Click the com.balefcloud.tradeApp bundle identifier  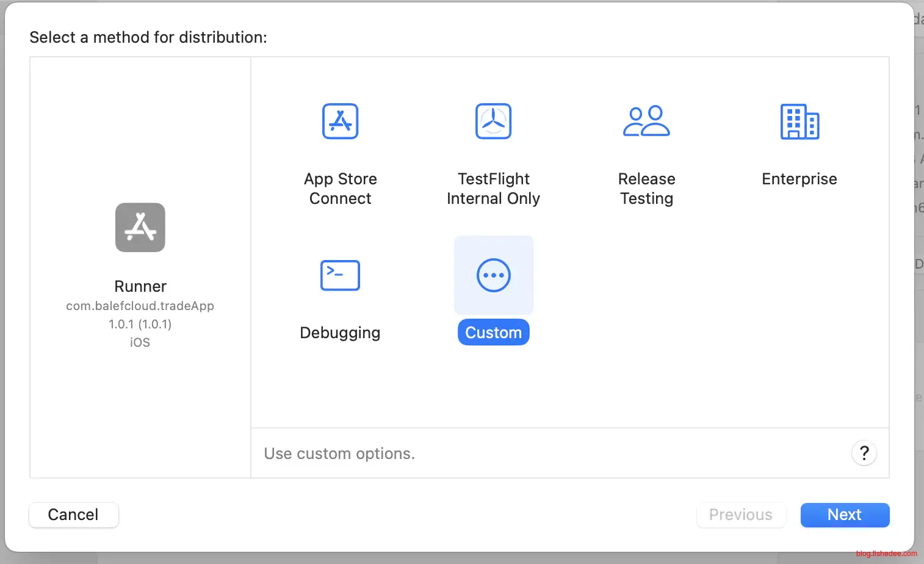[x=140, y=306]
